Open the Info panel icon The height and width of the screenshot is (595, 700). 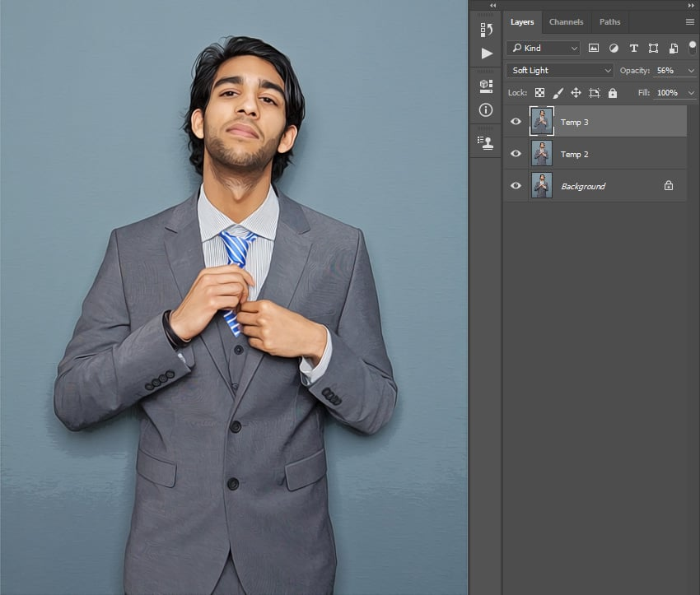[486, 109]
